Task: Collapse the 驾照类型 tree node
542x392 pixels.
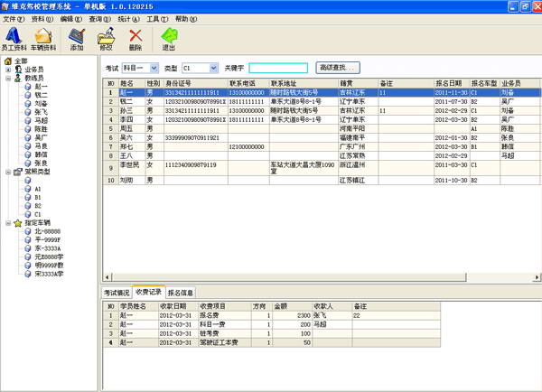Action: tap(8, 172)
